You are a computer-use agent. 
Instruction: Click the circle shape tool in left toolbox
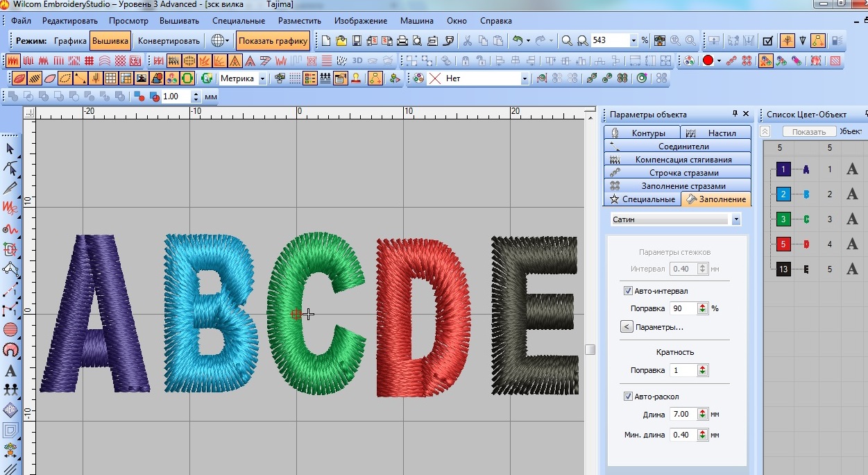(10, 330)
